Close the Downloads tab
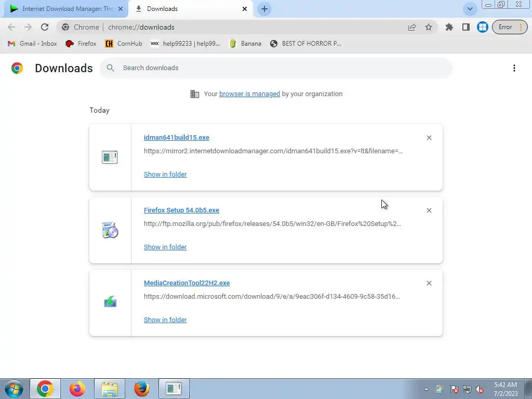Image resolution: width=532 pixels, height=399 pixels. [245, 9]
